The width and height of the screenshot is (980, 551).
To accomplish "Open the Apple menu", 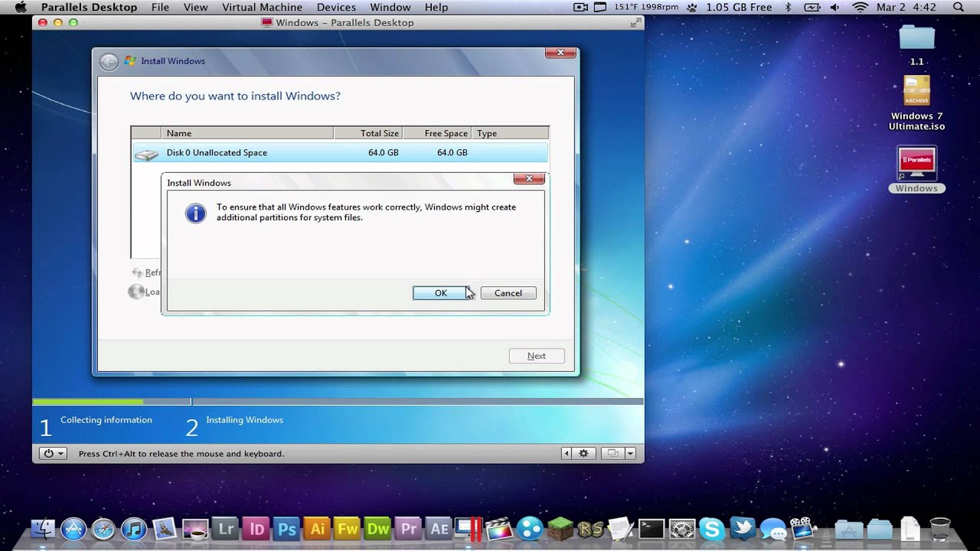I will click(21, 7).
